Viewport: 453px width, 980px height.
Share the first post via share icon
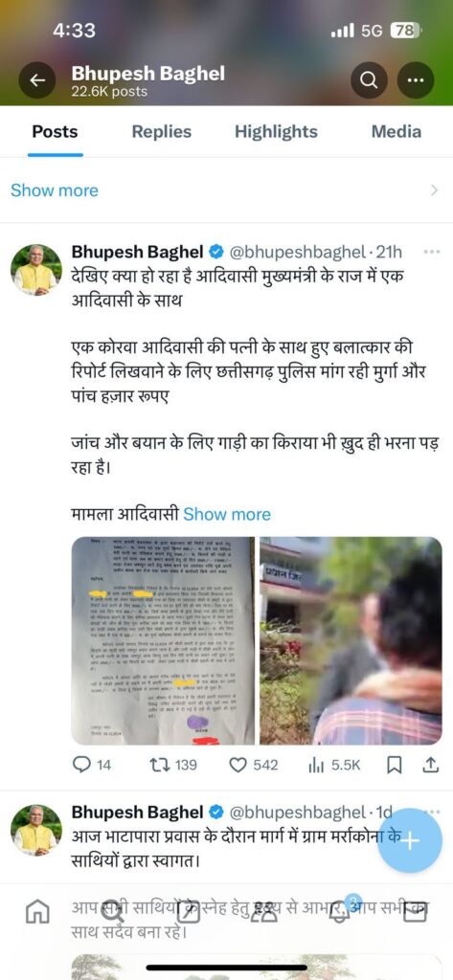pos(430,765)
